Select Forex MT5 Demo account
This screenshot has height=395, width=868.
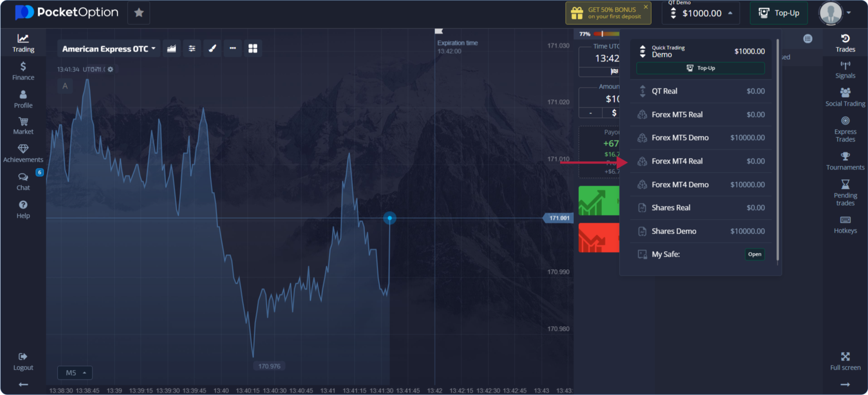tap(701, 138)
